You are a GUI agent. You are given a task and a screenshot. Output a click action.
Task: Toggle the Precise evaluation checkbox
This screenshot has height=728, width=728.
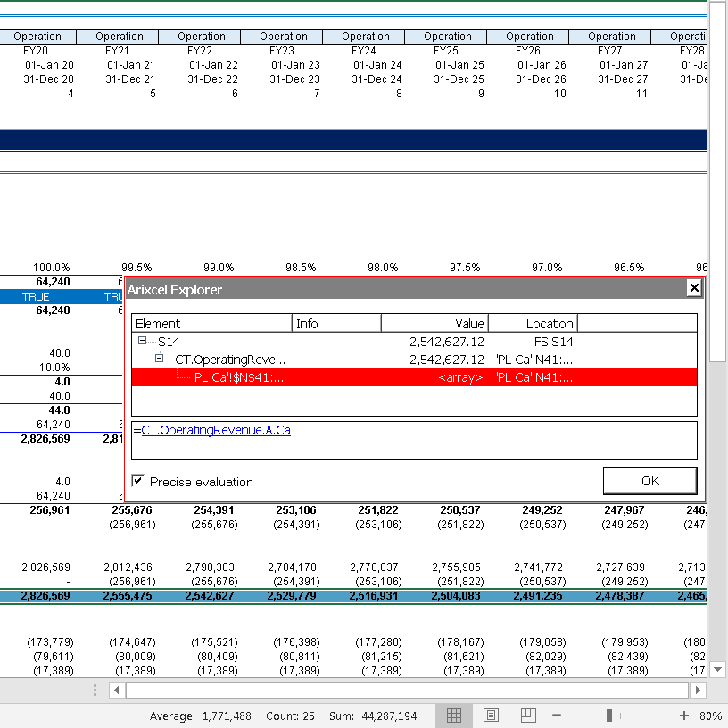pos(137,481)
